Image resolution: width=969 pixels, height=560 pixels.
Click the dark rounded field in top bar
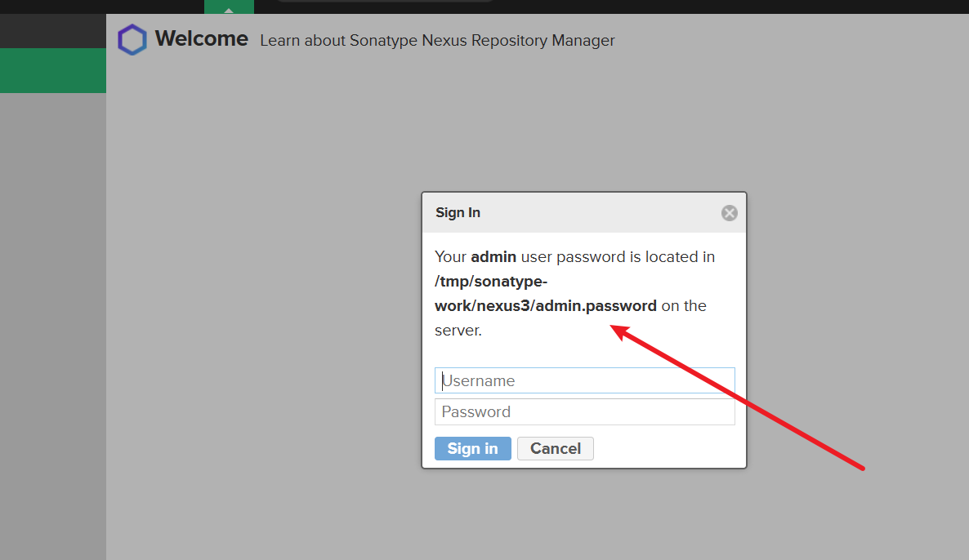point(384,1)
